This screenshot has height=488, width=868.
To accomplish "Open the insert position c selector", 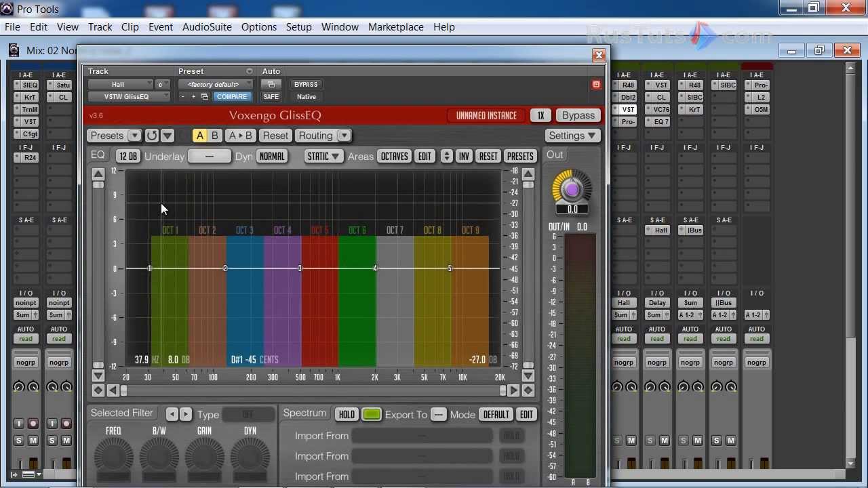I will click(162, 85).
